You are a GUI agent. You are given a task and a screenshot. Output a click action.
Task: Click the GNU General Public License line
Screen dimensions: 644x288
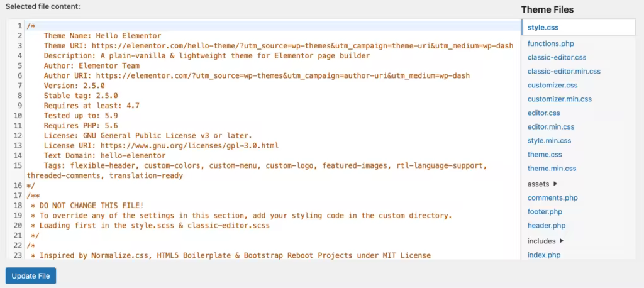click(x=148, y=136)
